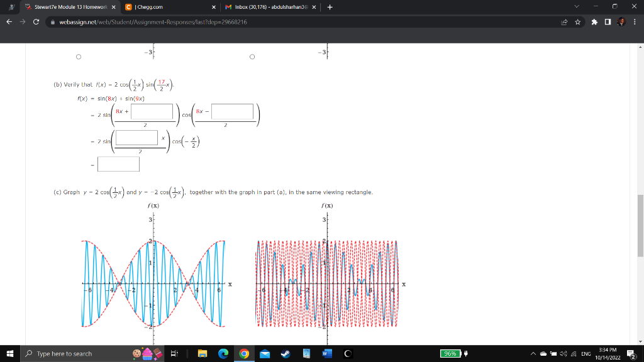Open File Explorer from the taskbar
The height and width of the screenshot is (362, 644).
203,353
